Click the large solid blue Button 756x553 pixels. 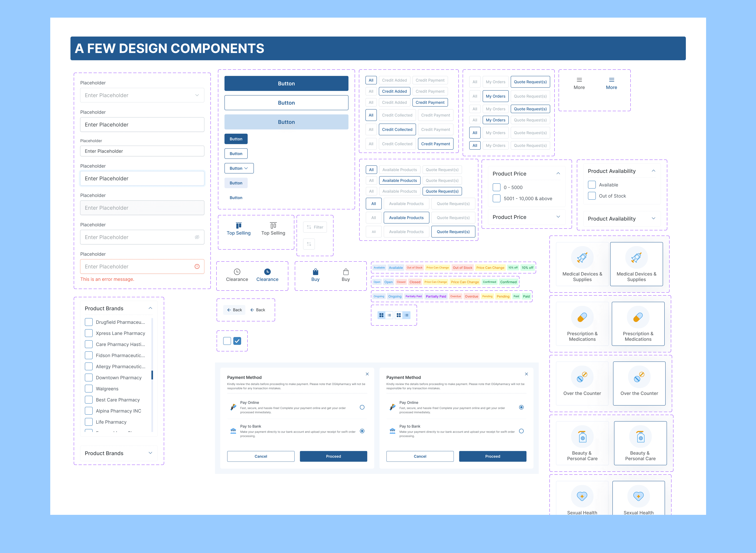(286, 84)
